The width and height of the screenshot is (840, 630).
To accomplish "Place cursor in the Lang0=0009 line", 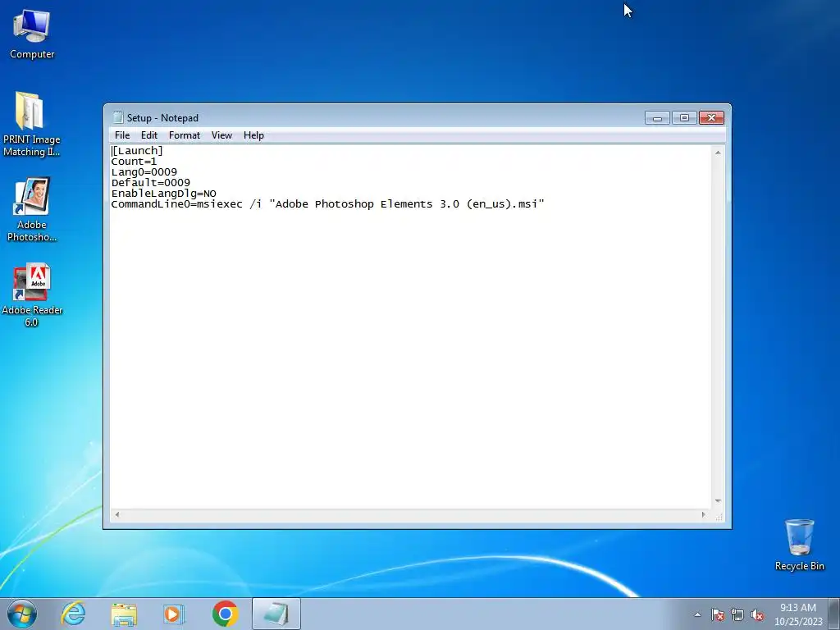I will [x=144, y=172].
